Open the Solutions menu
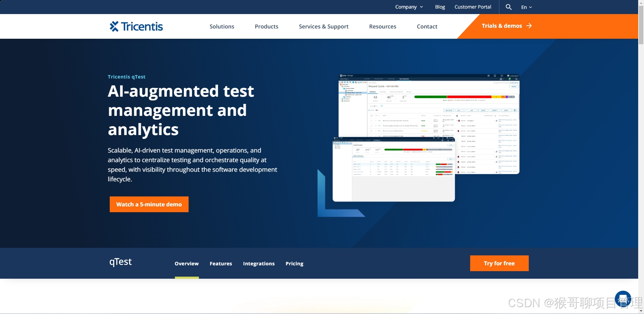 pyautogui.click(x=222, y=26)
